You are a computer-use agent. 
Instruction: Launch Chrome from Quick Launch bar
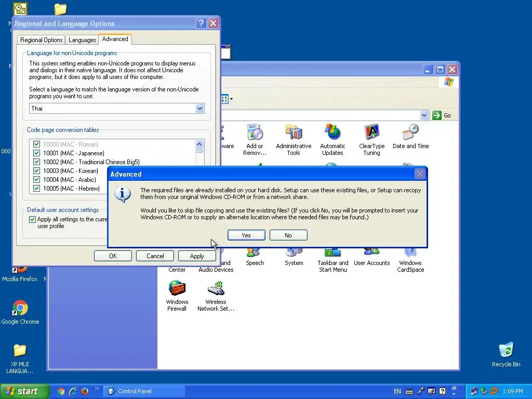(61, 391)
